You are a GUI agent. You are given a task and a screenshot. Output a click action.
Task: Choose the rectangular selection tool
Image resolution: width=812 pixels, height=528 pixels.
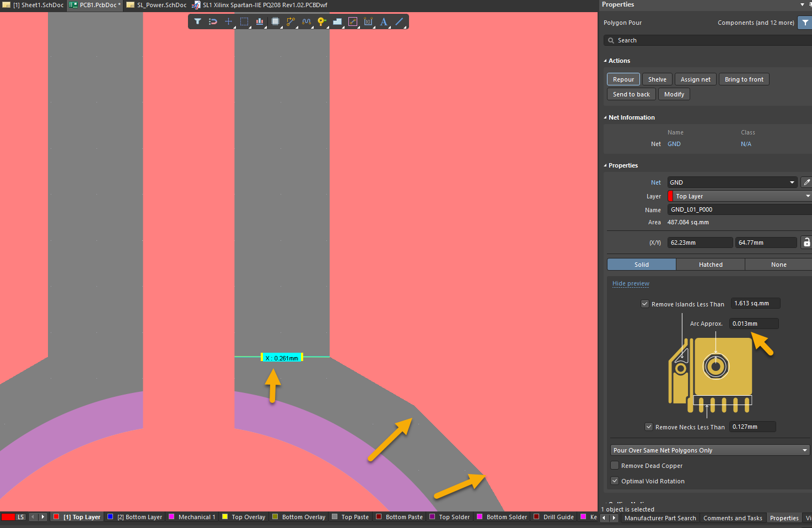tap(244, 21)
